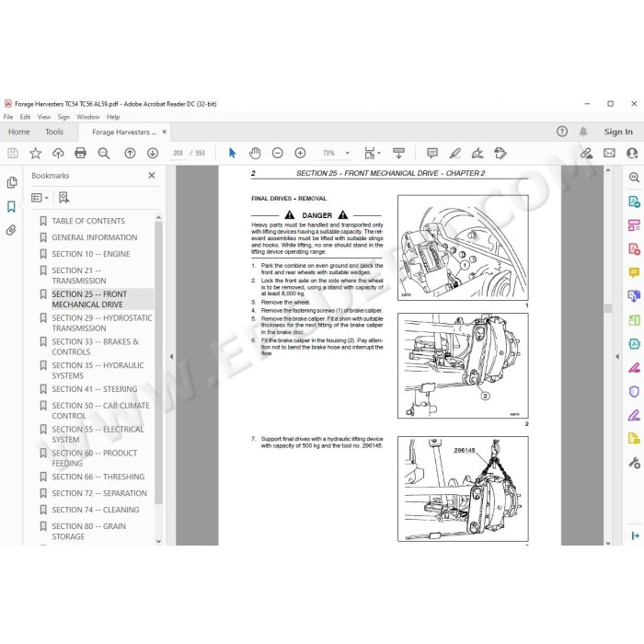The height and width of the screenshot is (644, 644).
Task: Go to the next page
Action: tap(153, 154)
